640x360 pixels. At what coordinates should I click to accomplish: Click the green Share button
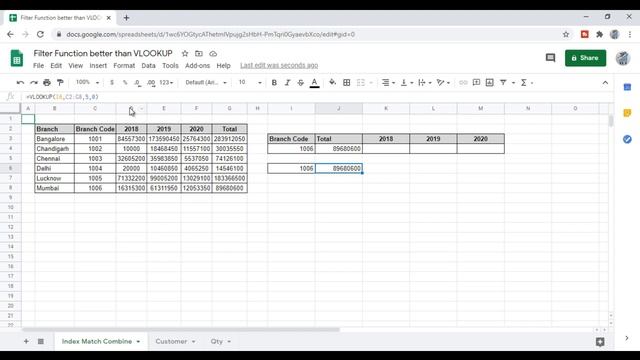click(585, 58)
